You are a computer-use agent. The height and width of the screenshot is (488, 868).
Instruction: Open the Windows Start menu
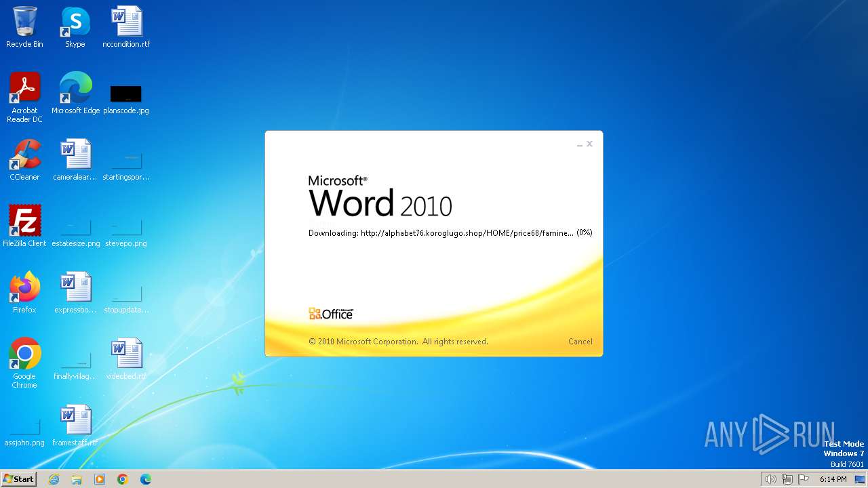tap(18, 479)
